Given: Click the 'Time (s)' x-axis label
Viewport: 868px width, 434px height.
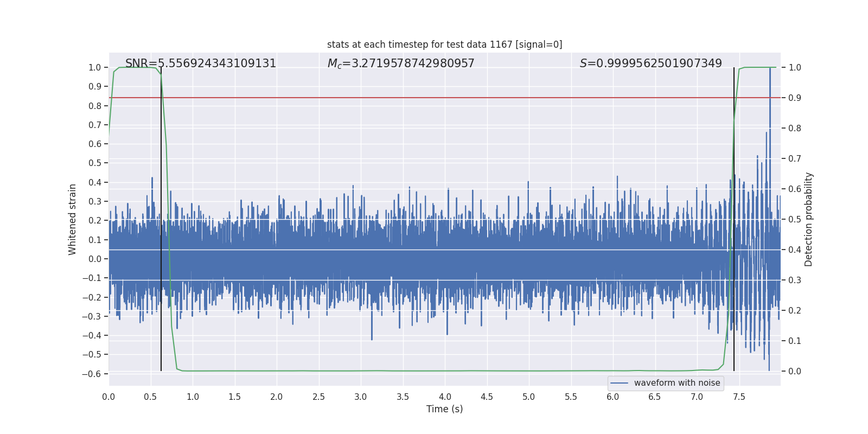Looking at the screenshot, I should (444, 409).
